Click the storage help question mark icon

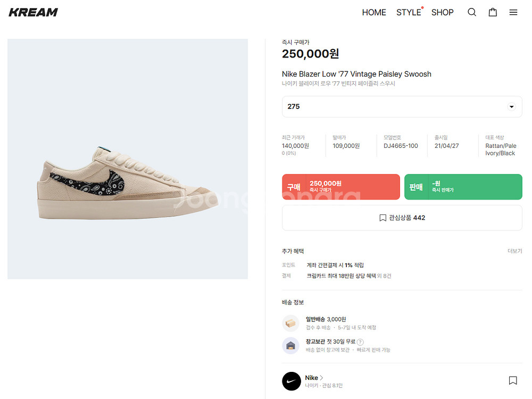[x=360, y=342]
